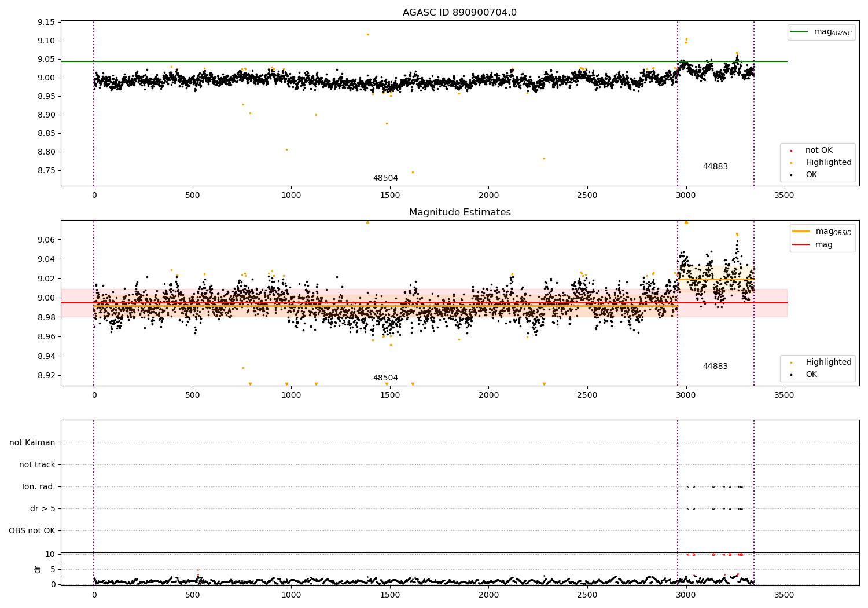Image resolution: width=868 pixels, height=608 pixels.
Task: Click the 8.98 y-axis tick in middle plot
Action: [46, 317]
